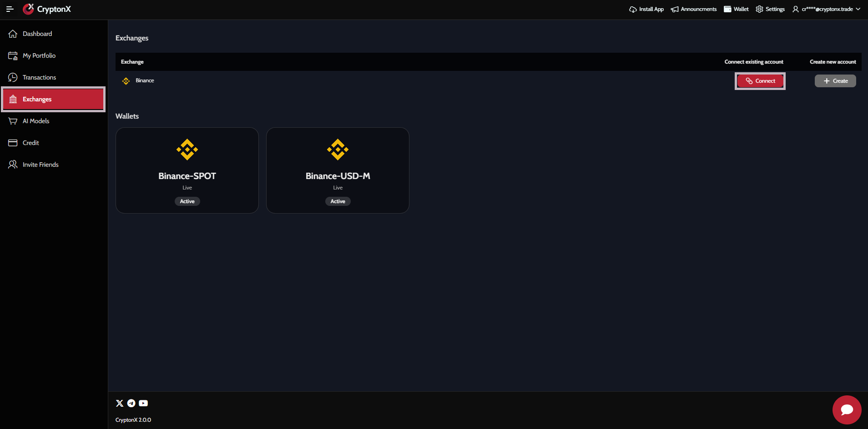The height and width of the screenshot is (429, 868).
Task: Click the Invite Friends people icon
Action: click(13, 165)
